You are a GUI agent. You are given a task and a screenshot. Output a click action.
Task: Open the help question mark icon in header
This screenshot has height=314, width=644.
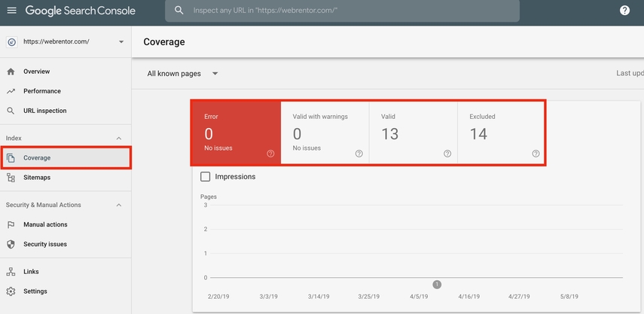pos(624,11)
